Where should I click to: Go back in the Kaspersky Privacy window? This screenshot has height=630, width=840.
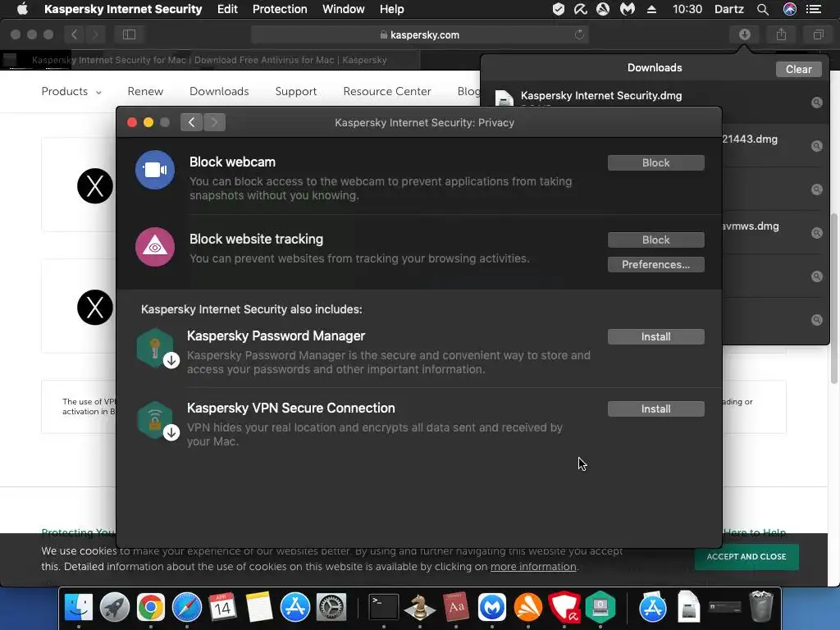pyautogui.click(x=191, y=122)
